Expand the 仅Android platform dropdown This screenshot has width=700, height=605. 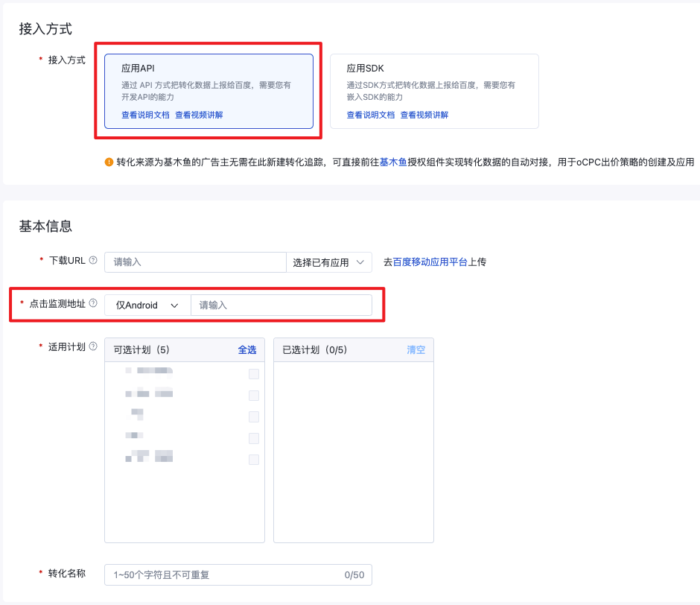(147, 305)
